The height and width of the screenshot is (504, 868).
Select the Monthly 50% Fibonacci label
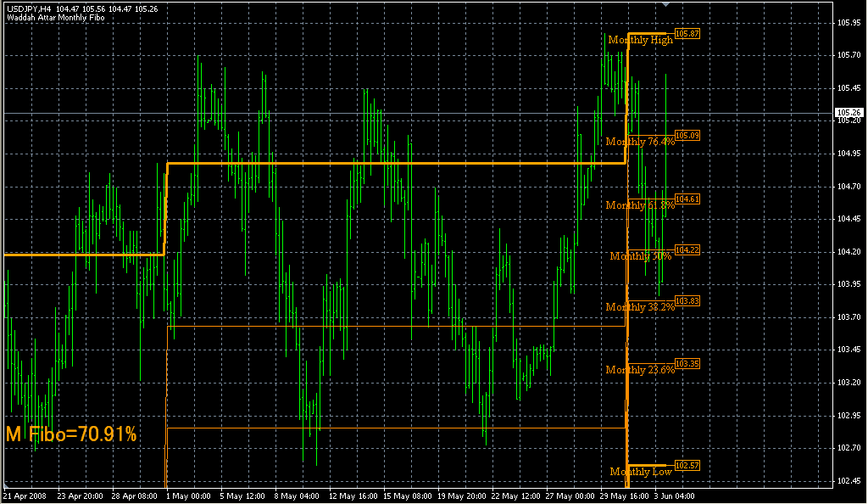pyautogui.click(x=641, y=256)
